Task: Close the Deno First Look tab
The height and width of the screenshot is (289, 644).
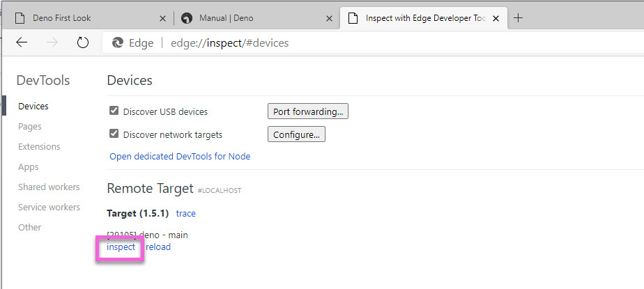Action: click(x=162, y=18)
